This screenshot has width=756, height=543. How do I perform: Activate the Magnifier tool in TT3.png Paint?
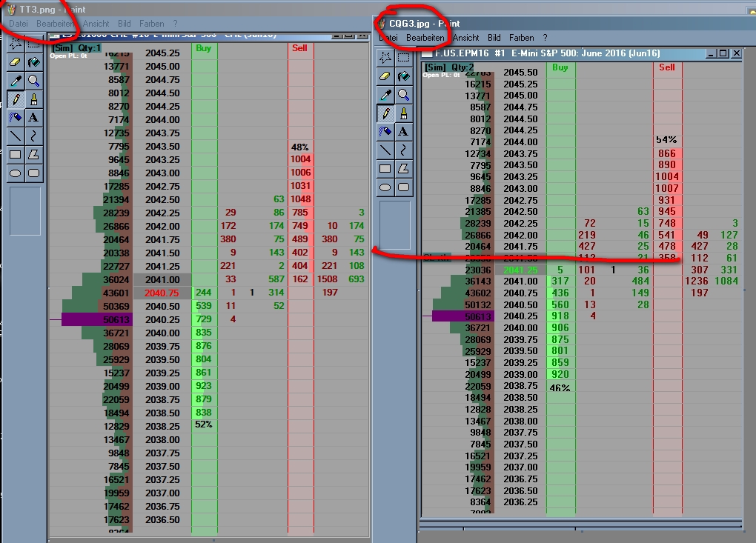[x=34, y=81]
